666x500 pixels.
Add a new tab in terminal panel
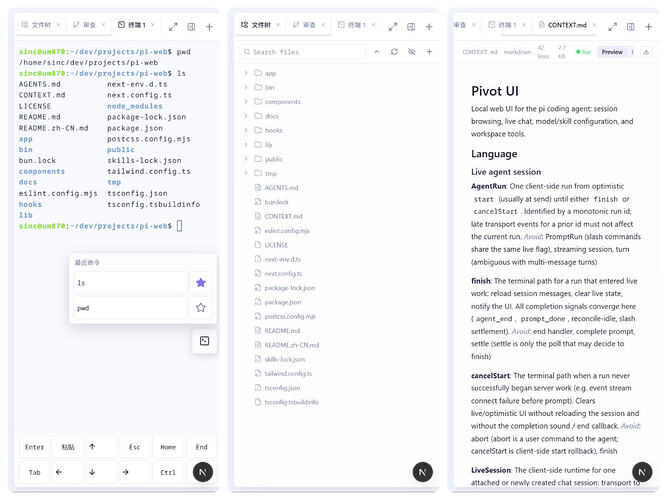(x=209, y=27)
